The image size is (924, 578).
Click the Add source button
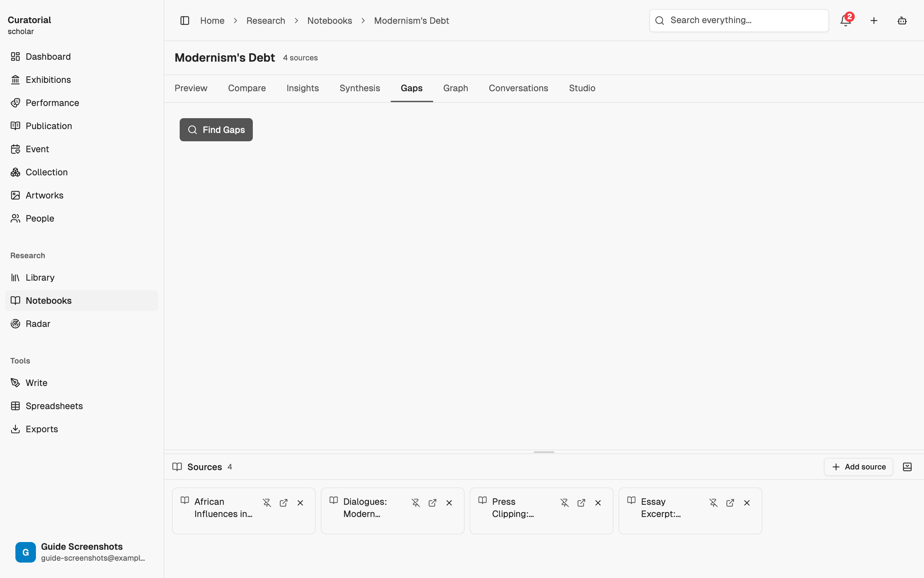pos(858,467)
